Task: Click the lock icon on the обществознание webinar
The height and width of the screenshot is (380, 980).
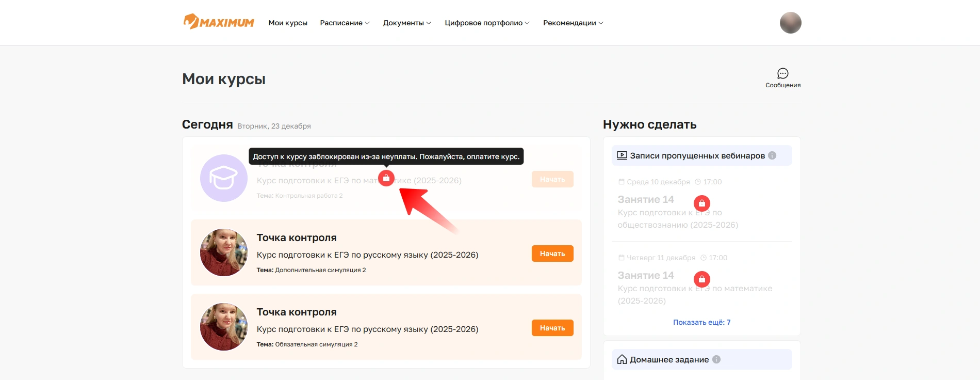Action: click(x=701, y=203)
